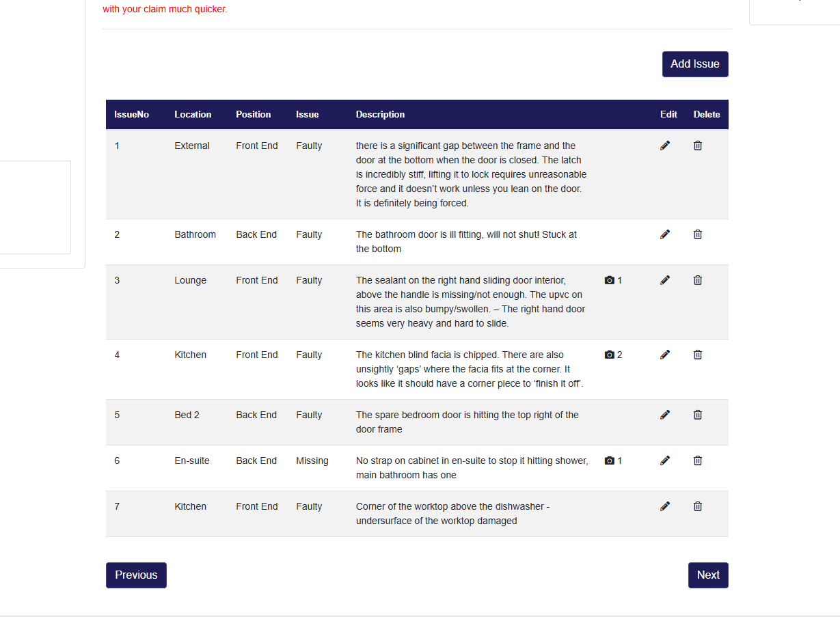Edit issue 1 with pencil icon

point(665,146)
